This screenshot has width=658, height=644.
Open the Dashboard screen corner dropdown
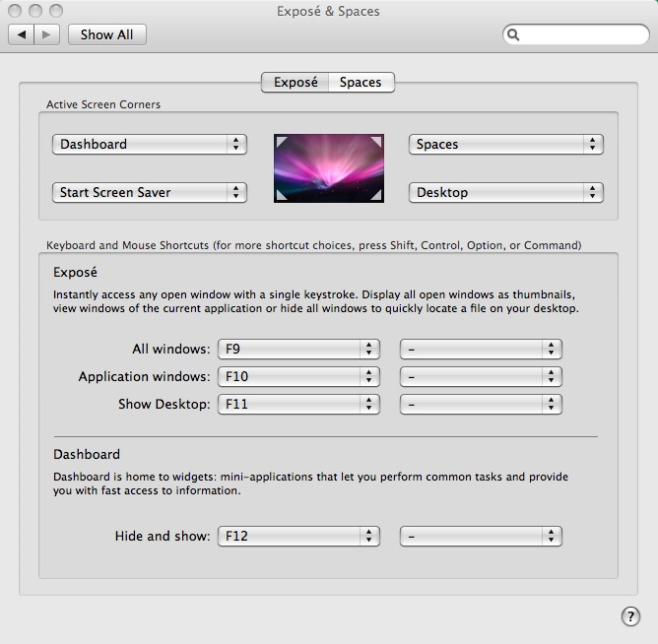pyautogui.click(x=150, y=145)
